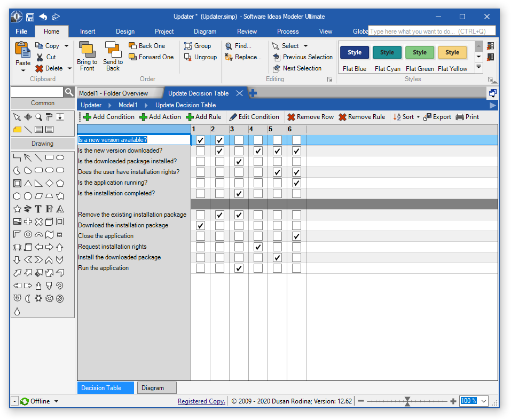Toggle 'Is the downloaded package installed?' rule 3
This screenshot has height=420, width=511.
239,162
